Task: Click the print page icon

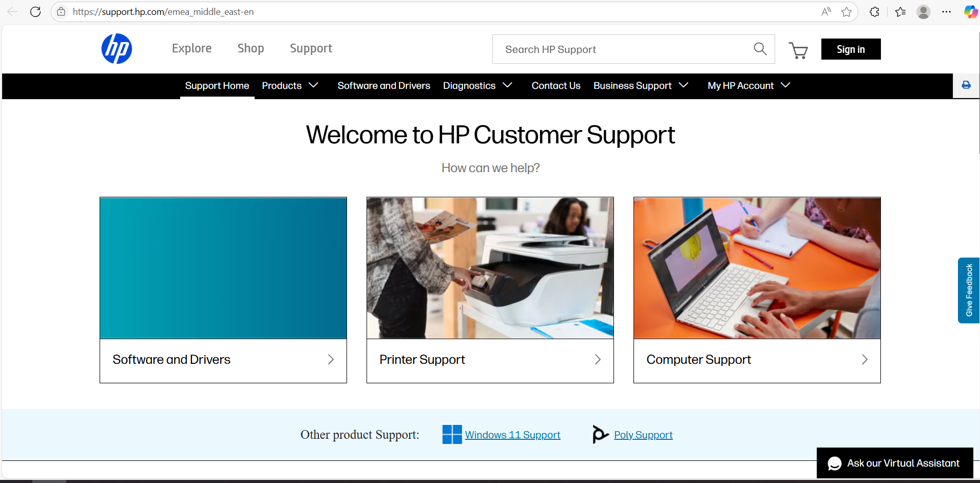Action: (966, 85)
